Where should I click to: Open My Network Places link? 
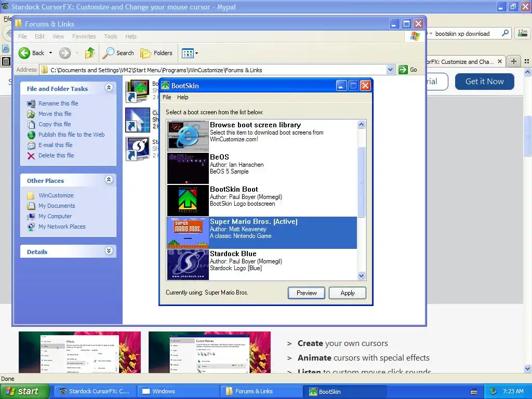coord(62,227)
